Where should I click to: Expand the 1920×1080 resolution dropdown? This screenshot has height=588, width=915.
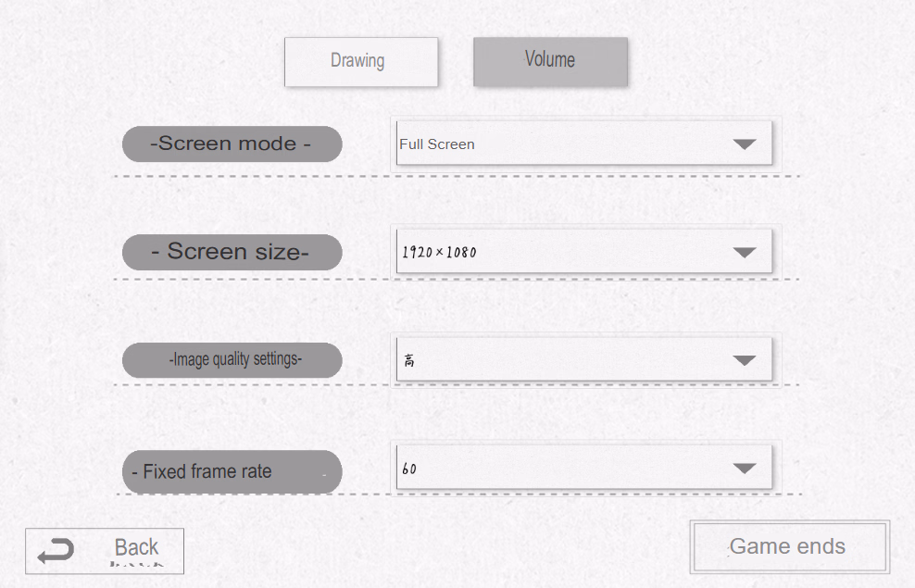(583, 252)
